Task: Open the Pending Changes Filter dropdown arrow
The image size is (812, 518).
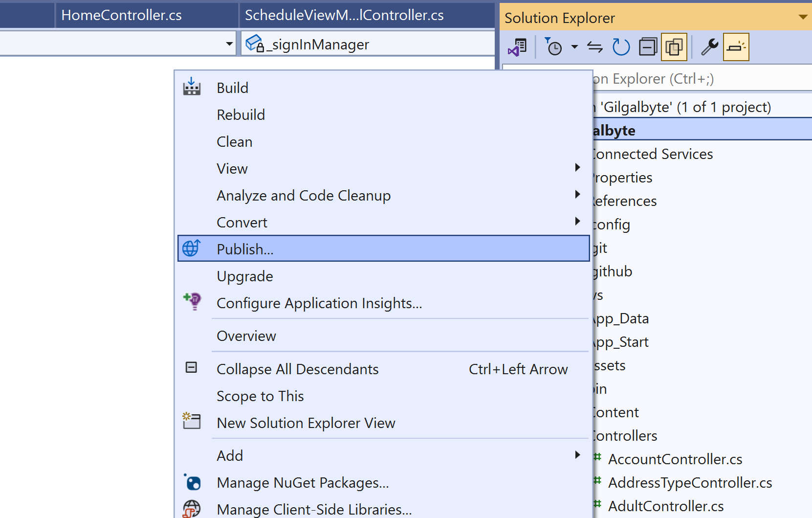Action: pyautogui.click(x=574, y=47)
